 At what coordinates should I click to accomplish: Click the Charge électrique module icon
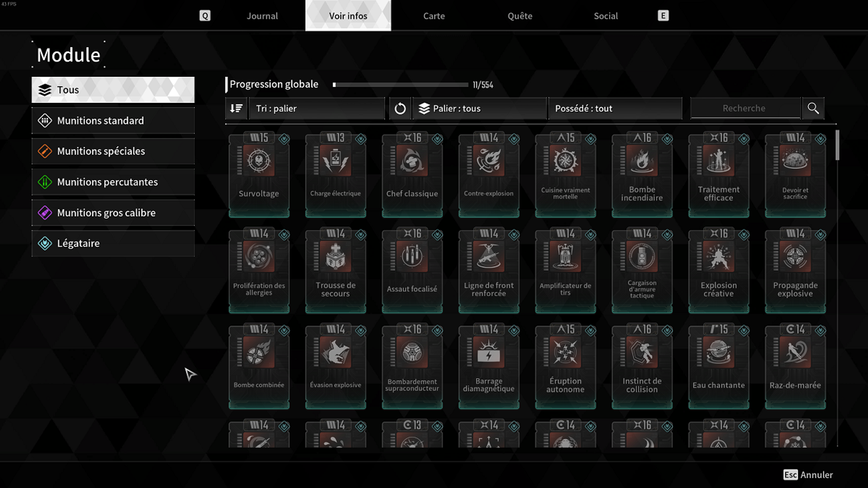point(336,161)
